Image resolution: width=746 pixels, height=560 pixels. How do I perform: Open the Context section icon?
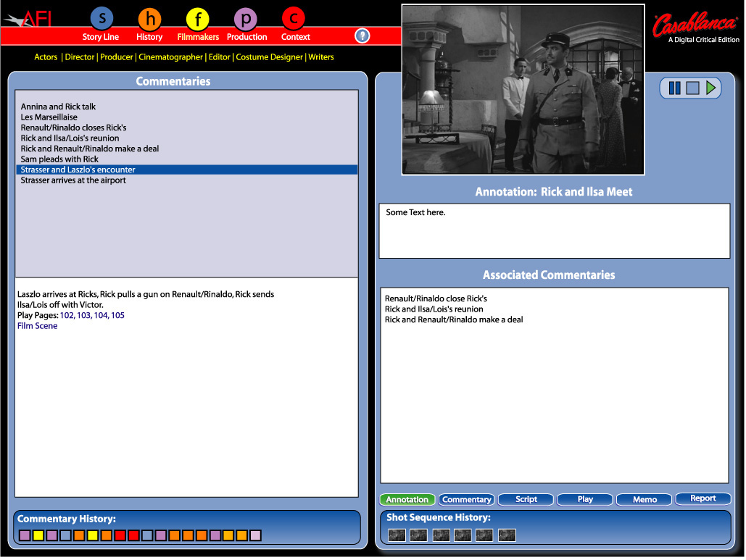point(294,18)
